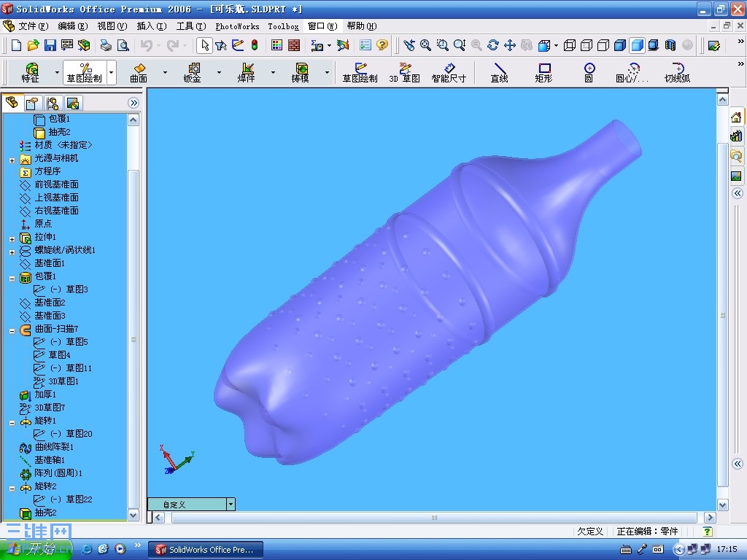Select the Smart Dimension (智能尺寸) tool
Viewport: 747px width, 560px height.
pos(449,72)
